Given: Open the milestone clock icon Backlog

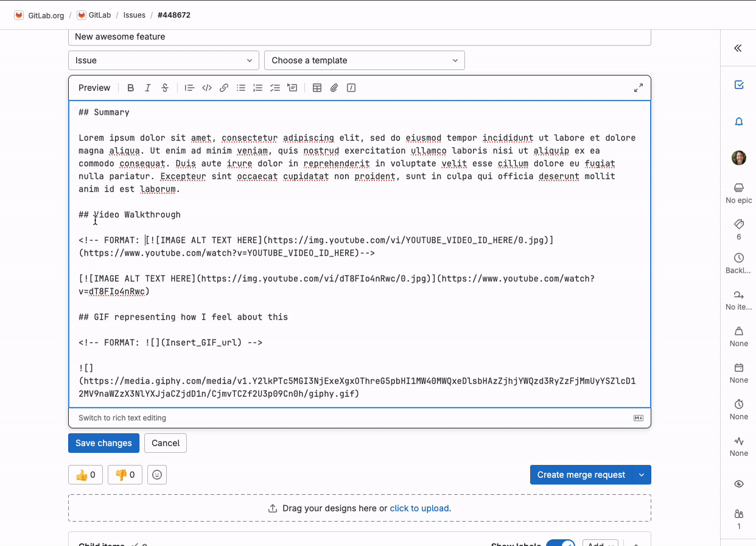Looking at the screenshot, I should pyautogui.click(x=739, y=264).
